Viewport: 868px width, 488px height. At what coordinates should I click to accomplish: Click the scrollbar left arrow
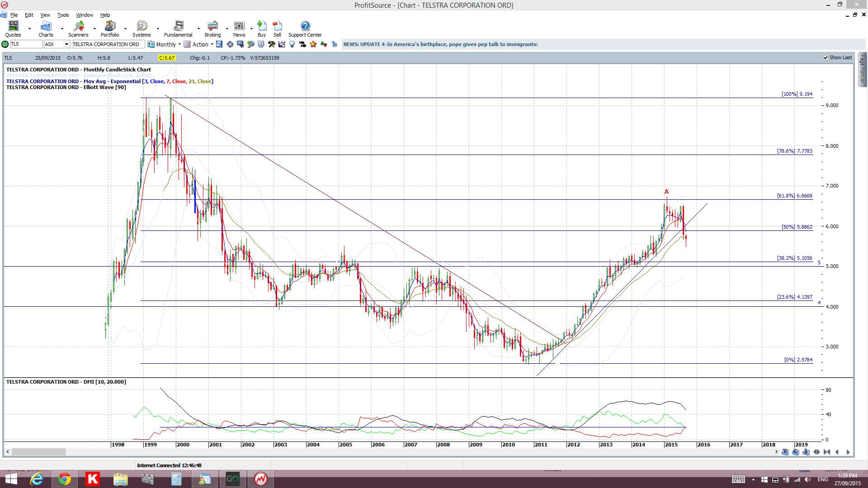[8, 452]
